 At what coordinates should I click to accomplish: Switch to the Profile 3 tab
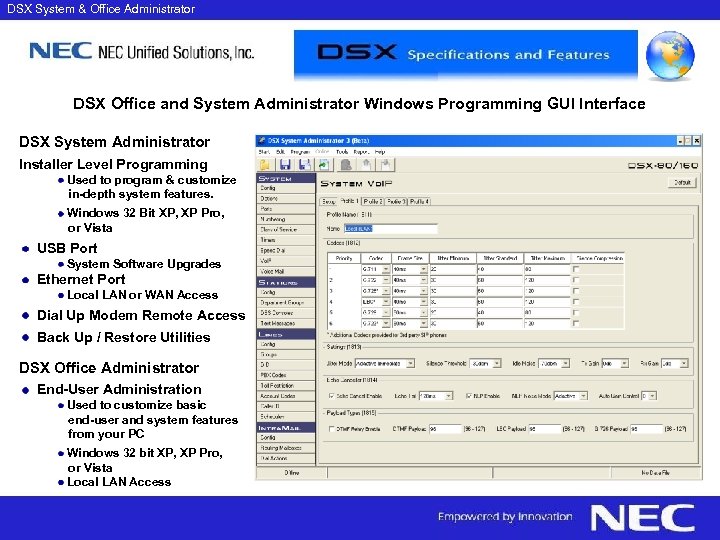pyautogui.click(x=396, y=201)
